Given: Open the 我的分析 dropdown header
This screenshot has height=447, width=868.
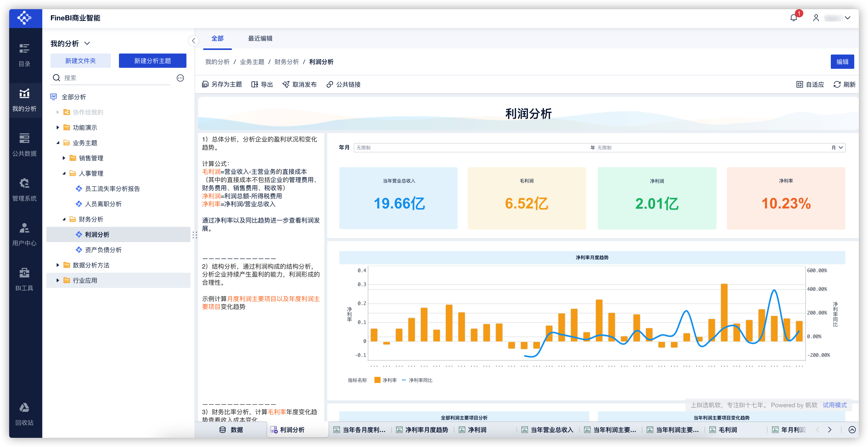Looking at the screenshot, I should click(x=71, y=44).
